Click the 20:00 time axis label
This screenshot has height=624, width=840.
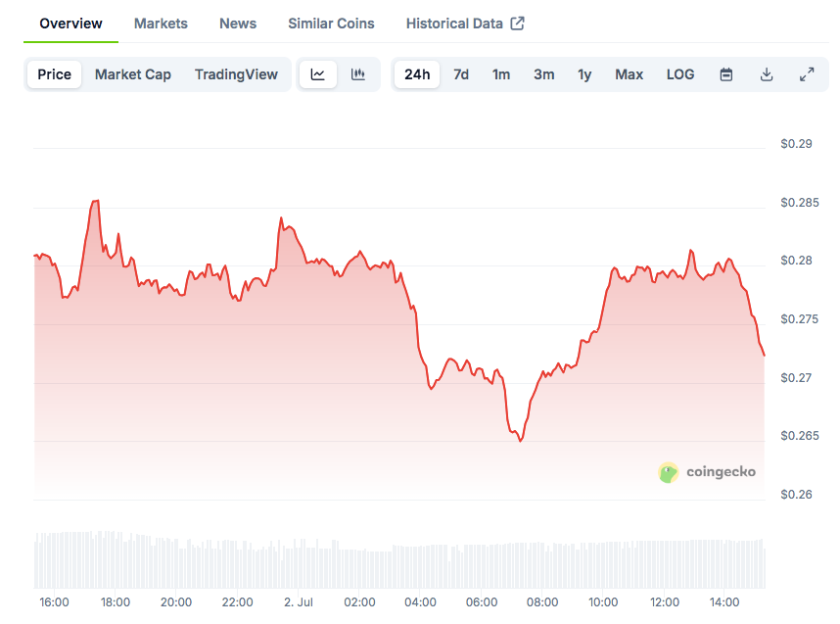tap(176, 602)
